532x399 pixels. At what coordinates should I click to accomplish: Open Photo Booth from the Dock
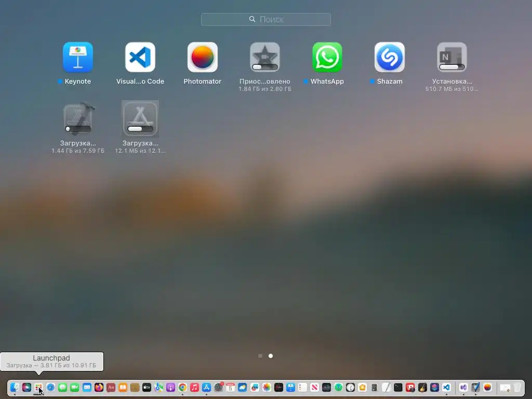point(410,387)
